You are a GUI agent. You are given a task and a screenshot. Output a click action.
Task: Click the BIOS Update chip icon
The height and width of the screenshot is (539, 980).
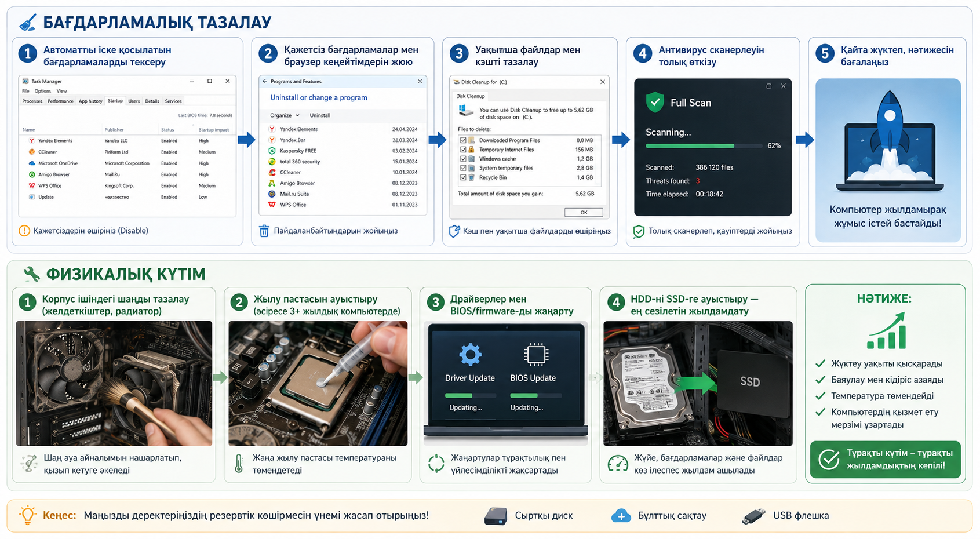tap(535, 355)
